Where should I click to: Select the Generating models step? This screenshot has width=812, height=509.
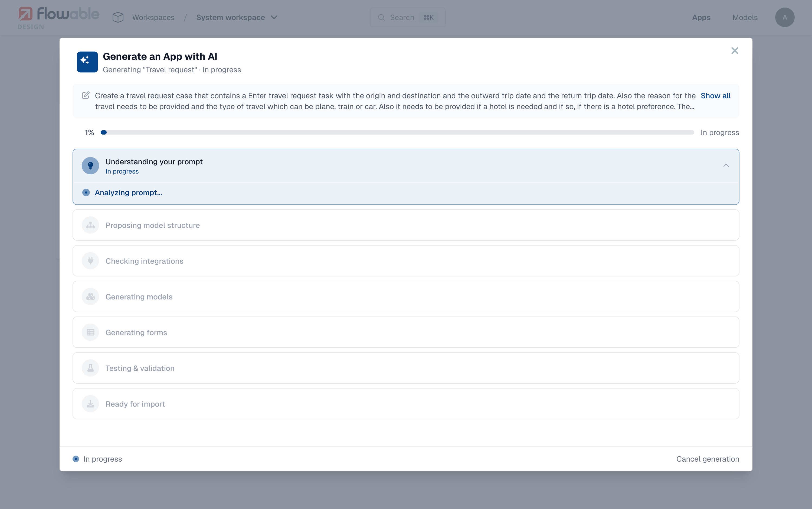tap(406, 296)
